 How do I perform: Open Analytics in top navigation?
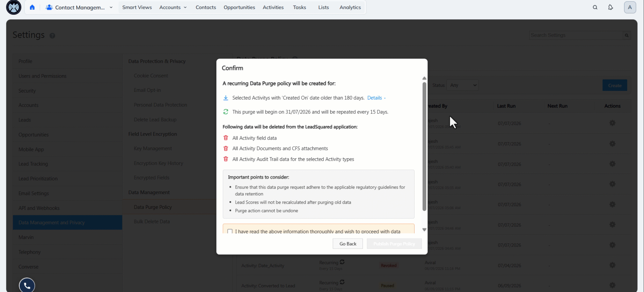coord(350,7)
